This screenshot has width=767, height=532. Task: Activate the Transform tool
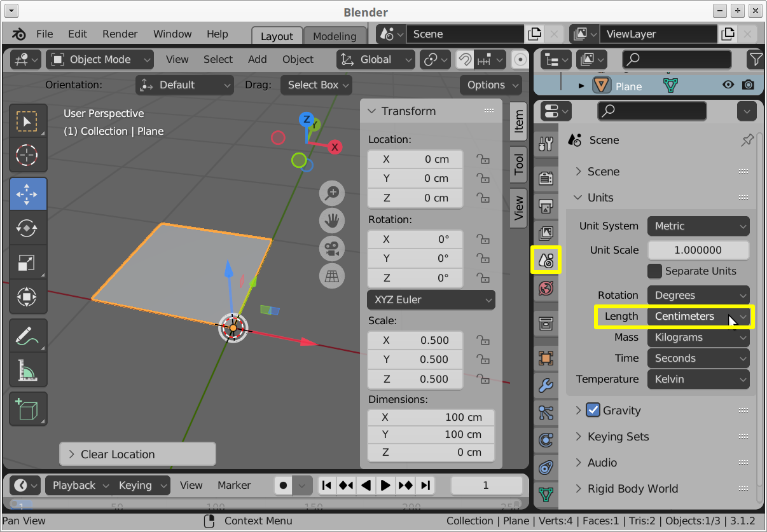pyautogui.click(x=27, y=296)
